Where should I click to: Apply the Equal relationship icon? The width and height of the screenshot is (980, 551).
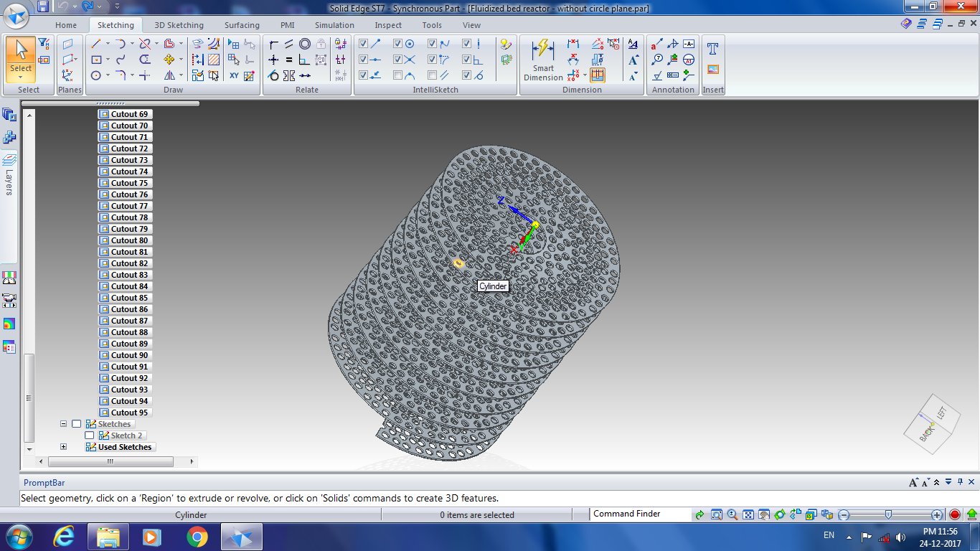(x=289, y=60)
